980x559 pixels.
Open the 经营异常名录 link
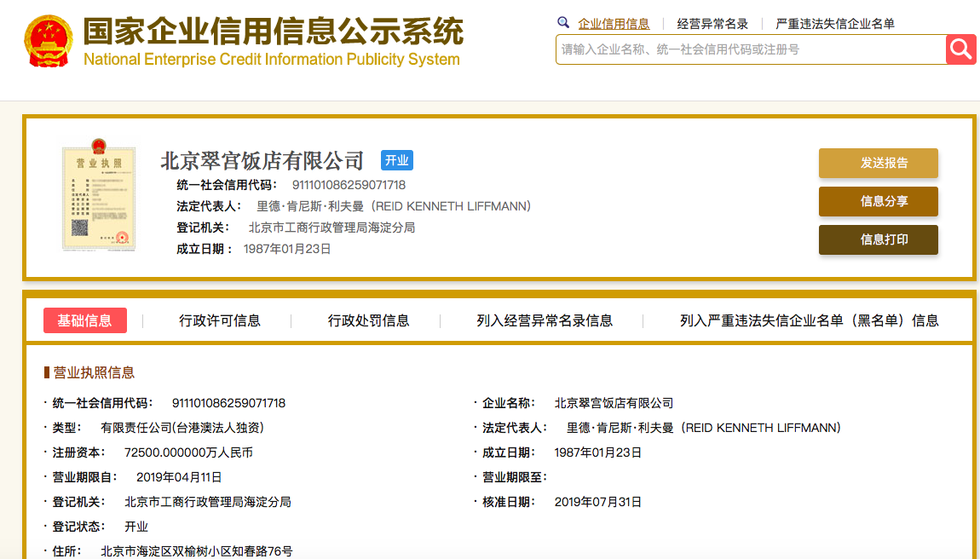pos(713,22)
